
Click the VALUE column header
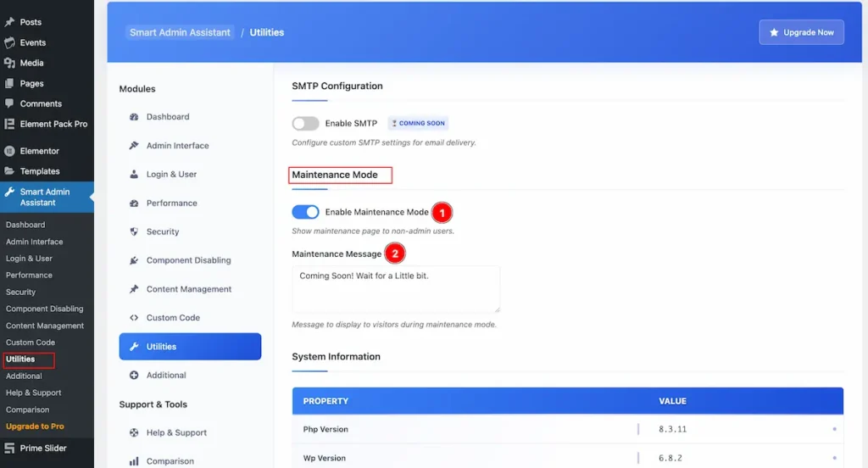672,402
